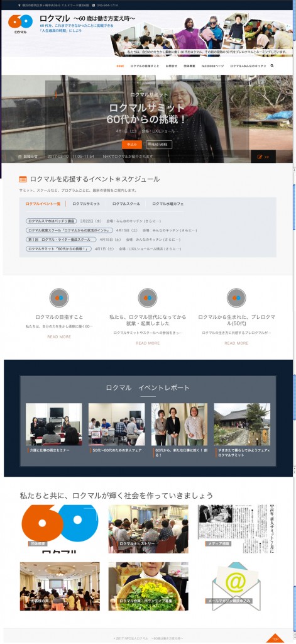This screenshot has width=296, height=644.
Task: Click the orange 申込み button on the hero banner
Action: [x=132, y=145]
